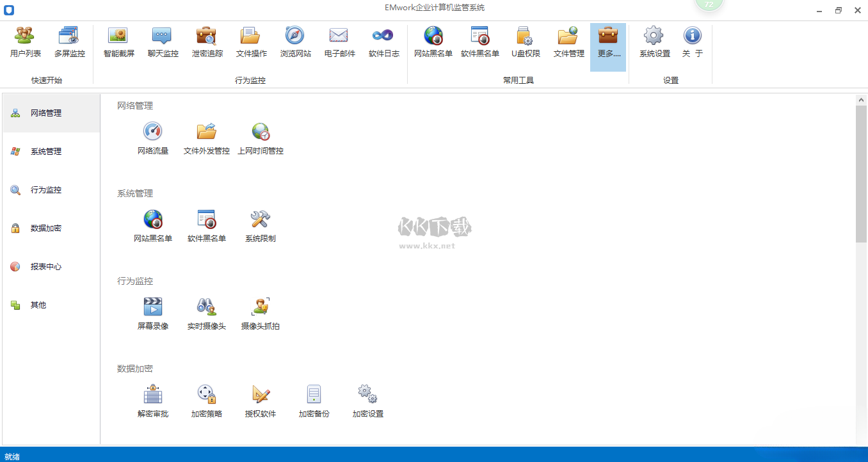Open 网站黑名单 under the 系统管理 section

tap(152, 227)
